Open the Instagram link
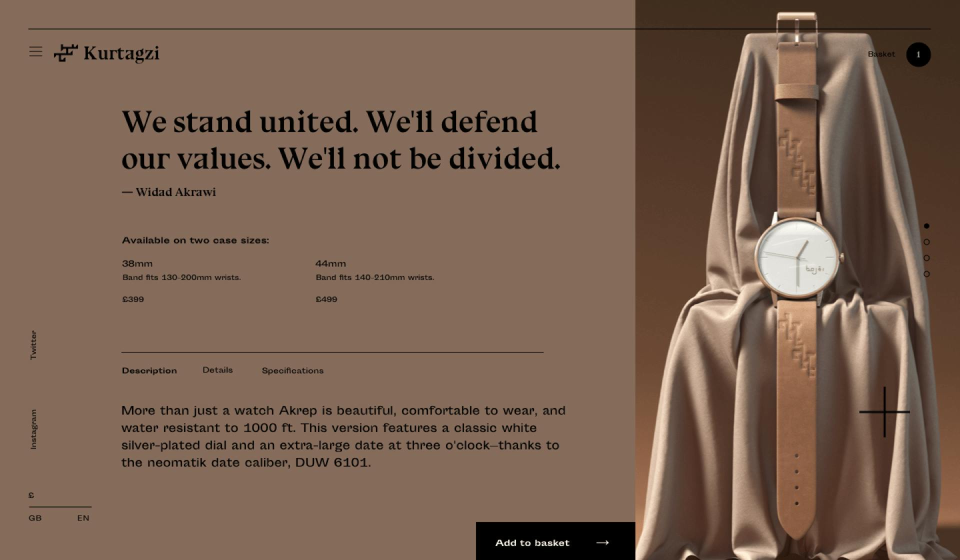This screenshot has width=960, height=560. (x=33, y=429)
